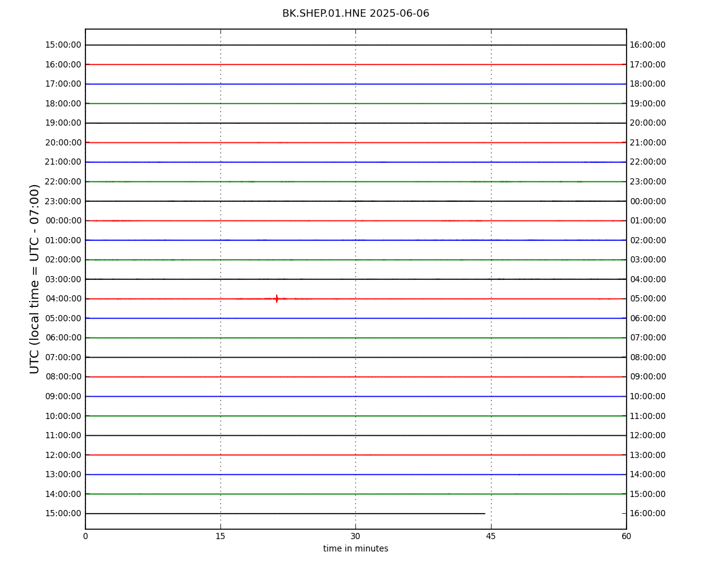Click right-axis label 06:00:00

648,318
